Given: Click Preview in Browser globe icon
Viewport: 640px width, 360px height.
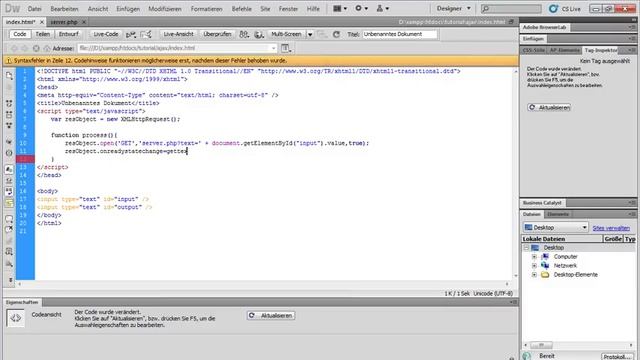Looking at the screenshot, I should (x=259, y=35).
